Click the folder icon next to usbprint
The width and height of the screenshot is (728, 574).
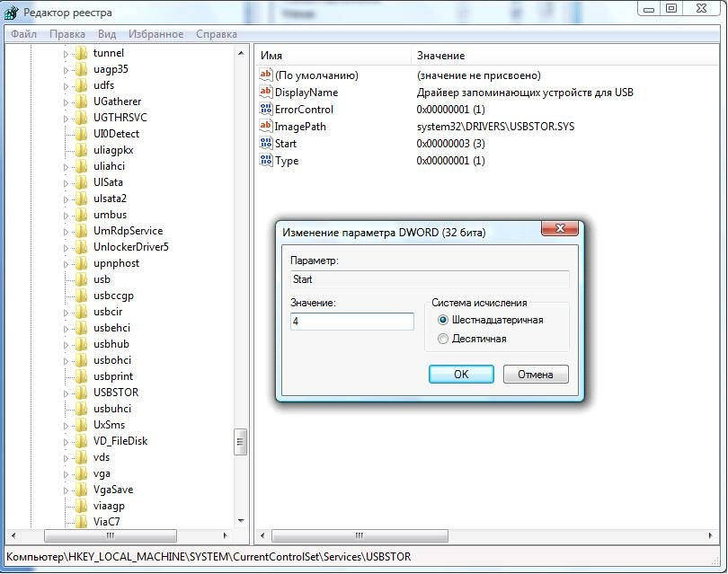(x=81, y=376)
